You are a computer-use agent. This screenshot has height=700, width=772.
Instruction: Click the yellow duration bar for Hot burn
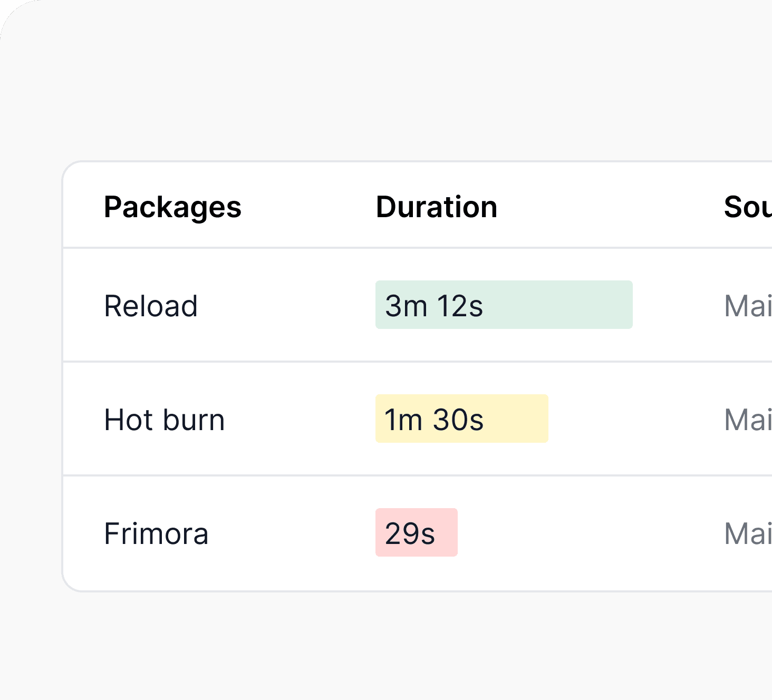517,419
